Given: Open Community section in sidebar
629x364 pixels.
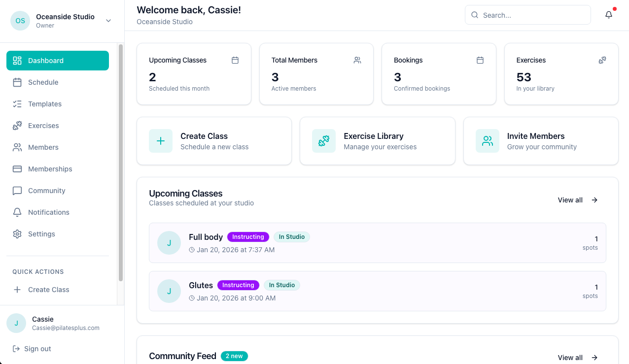Looking at the screenshot, I should [46, 191].
